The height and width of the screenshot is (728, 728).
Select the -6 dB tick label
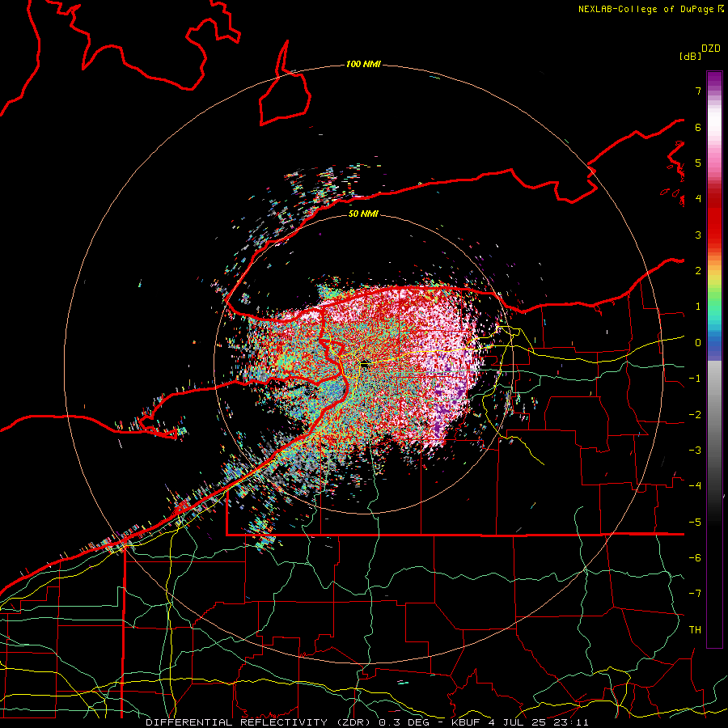(695, 558)
